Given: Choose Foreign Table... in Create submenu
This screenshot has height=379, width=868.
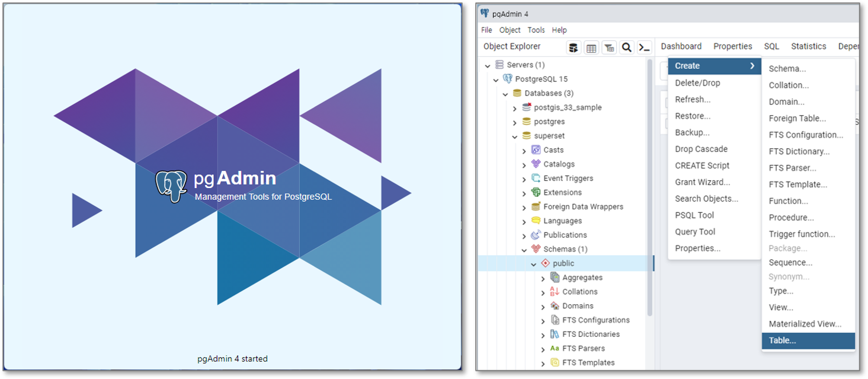Looking at the screenshot, I should (x=808, y=119).
